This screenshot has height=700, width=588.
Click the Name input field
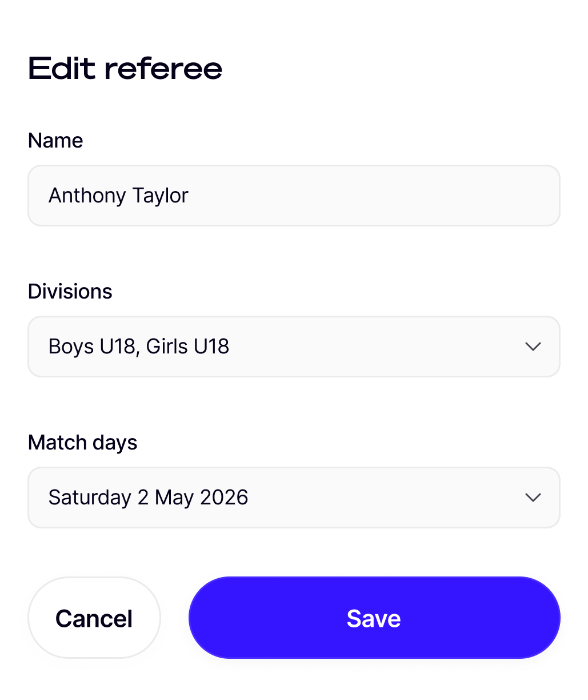click(x=294, y=196)
